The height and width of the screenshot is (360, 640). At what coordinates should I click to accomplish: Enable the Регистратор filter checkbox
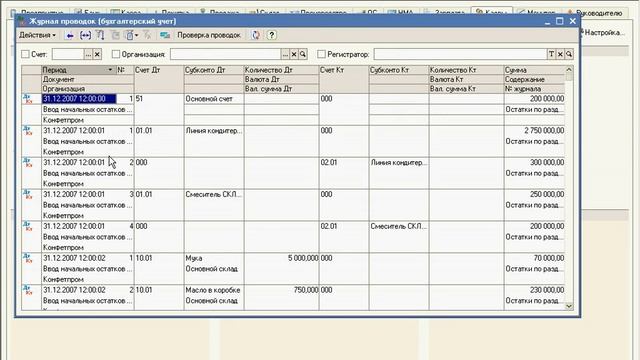click(x=322, y=54)
